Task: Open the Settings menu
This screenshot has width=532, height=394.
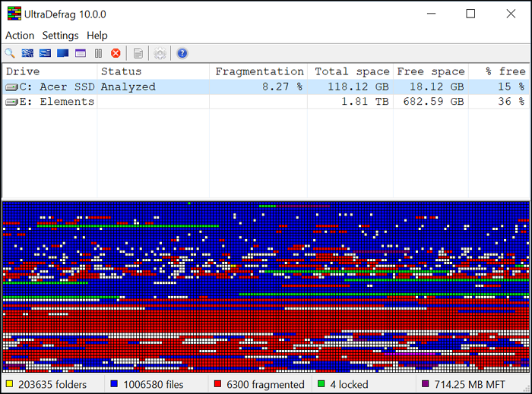Action: [60, 35]
